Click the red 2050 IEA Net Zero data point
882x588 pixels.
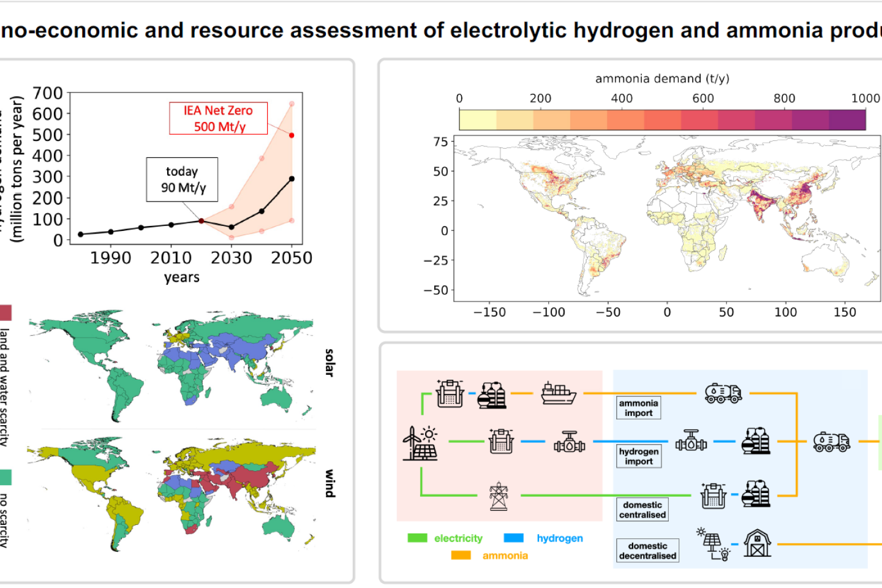point(292,135)
